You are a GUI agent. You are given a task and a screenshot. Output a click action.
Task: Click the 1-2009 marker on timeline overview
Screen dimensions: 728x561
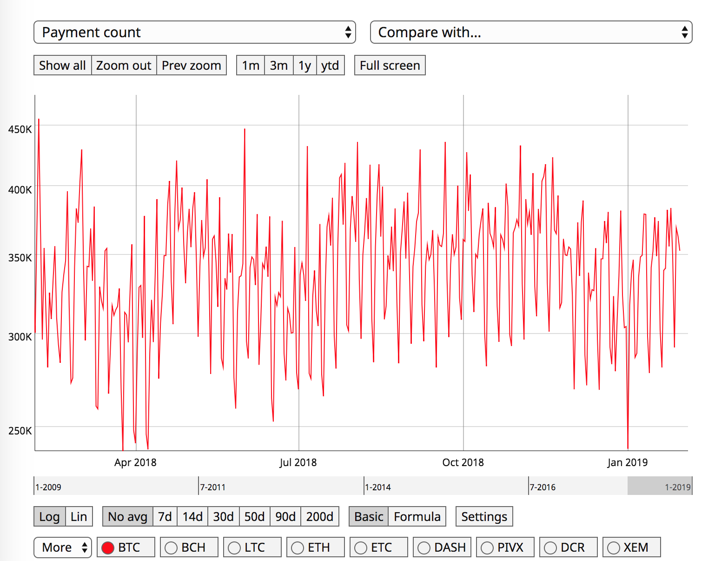pyautogui.click(x=49, y=487)
